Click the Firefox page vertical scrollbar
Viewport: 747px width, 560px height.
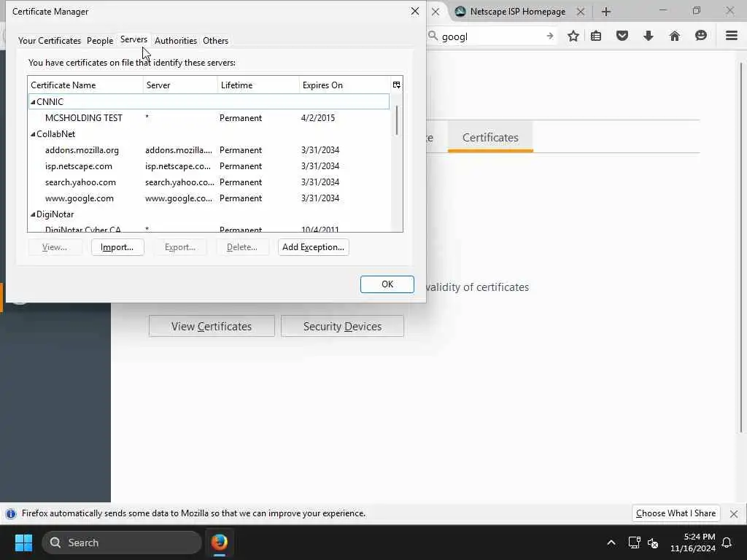point(741,248)
